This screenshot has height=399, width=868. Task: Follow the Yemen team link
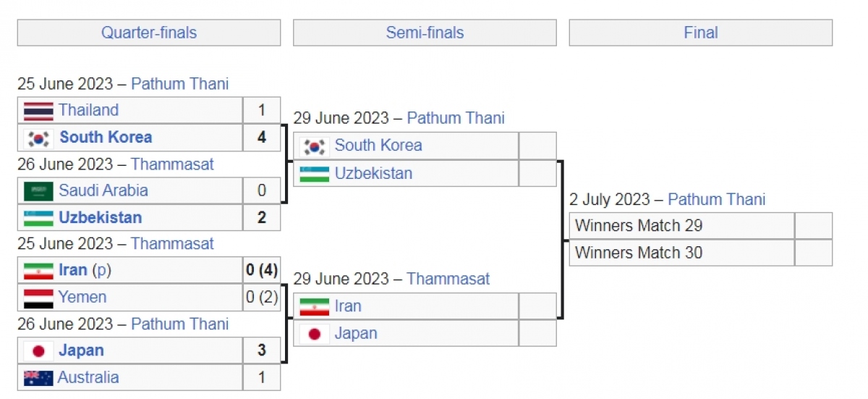pyautogui.click(x=82, y=297)
